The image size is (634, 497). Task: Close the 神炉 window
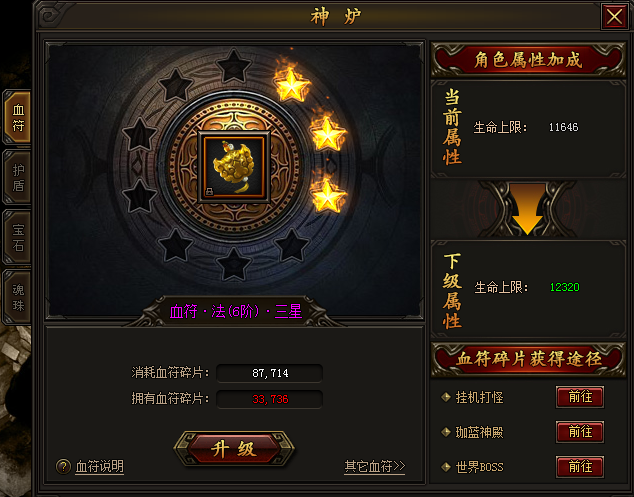[x=614, y=17]
